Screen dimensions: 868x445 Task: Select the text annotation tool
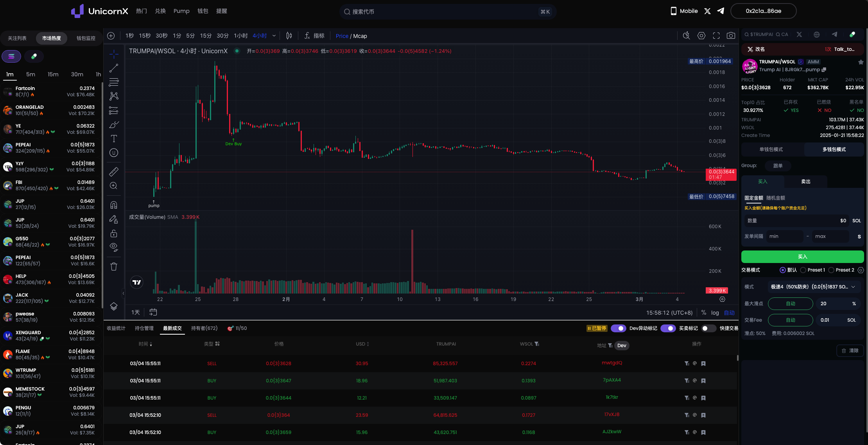(114, 139)
